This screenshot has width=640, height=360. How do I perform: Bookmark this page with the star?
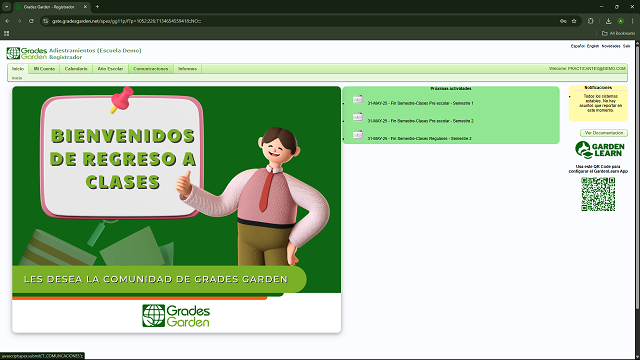[x=574, y=21]
